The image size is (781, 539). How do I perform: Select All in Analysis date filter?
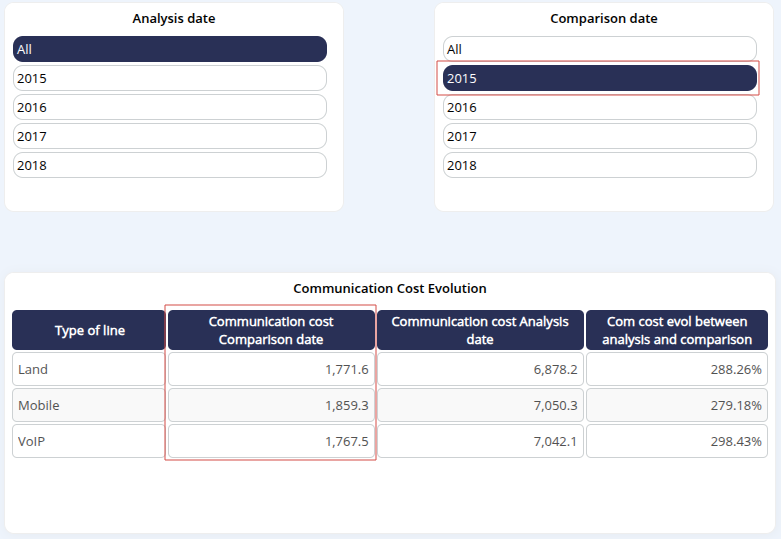click(x=170, y=49)
